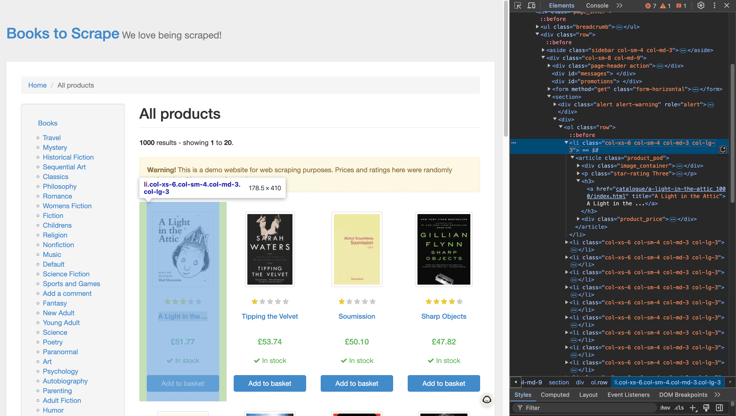Toggle the .cls element classes button
736x416 pixels.
[x=679, y=408]
